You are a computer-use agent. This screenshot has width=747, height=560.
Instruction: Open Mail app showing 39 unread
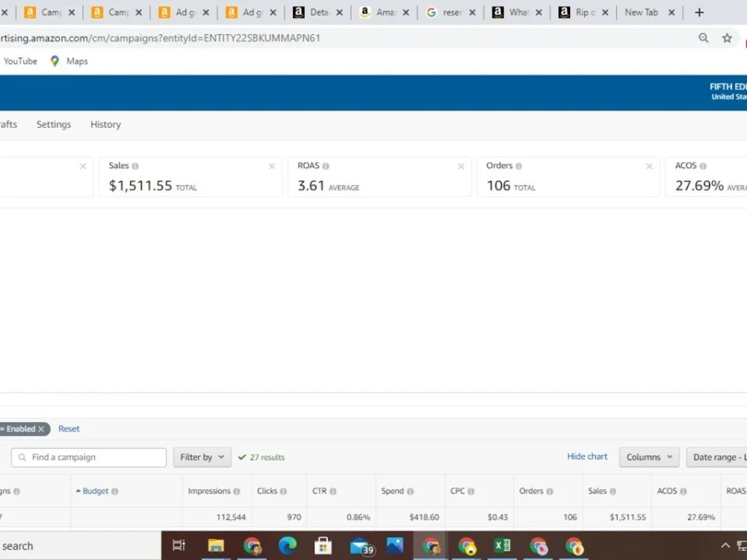coord(362,547)
